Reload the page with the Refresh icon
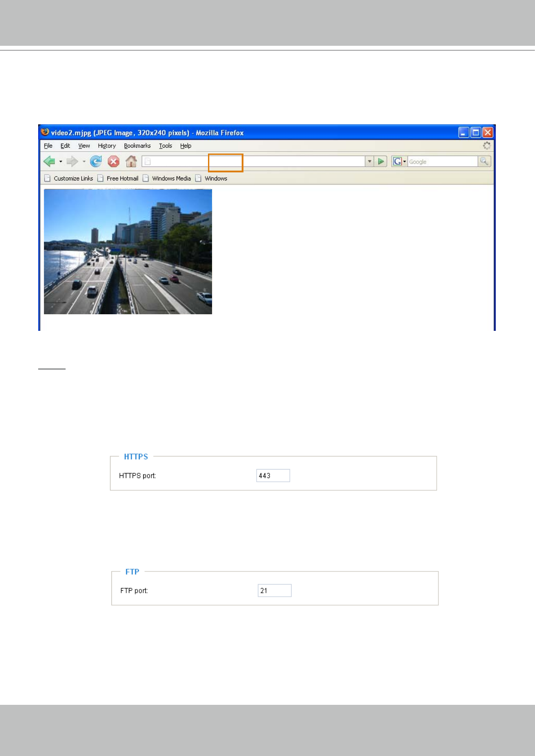The height and width of the screenshot is (756, 535). [x=96, y=161]
